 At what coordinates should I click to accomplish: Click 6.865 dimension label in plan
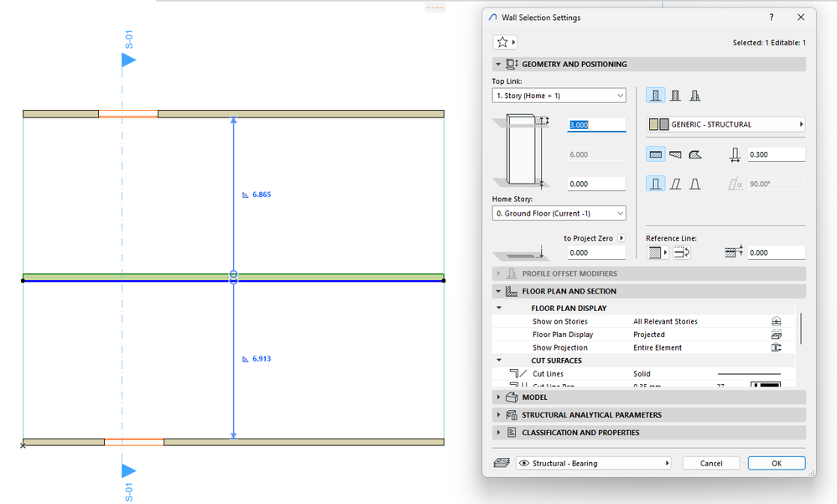tap(262, 195)
